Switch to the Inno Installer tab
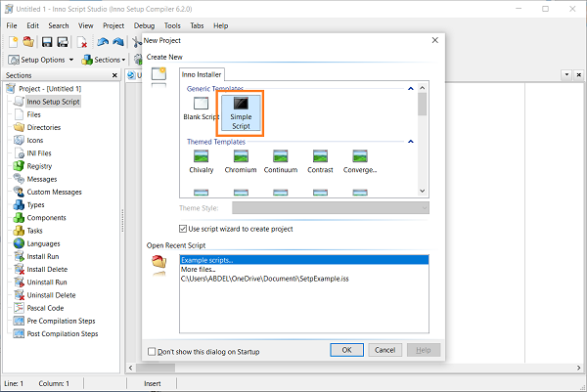587x392 pixels. coord(202,74)
